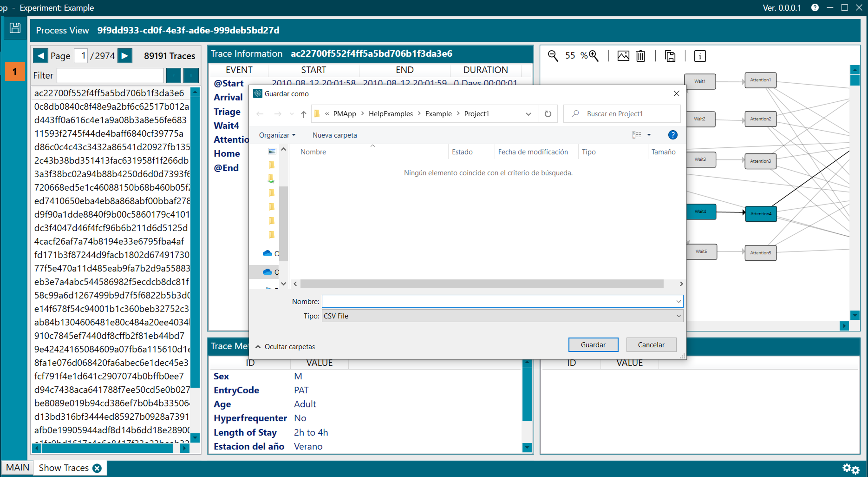This screenshot has height=477, width=868.
Task: Switch to the MAIN tab
Action: 17,467
